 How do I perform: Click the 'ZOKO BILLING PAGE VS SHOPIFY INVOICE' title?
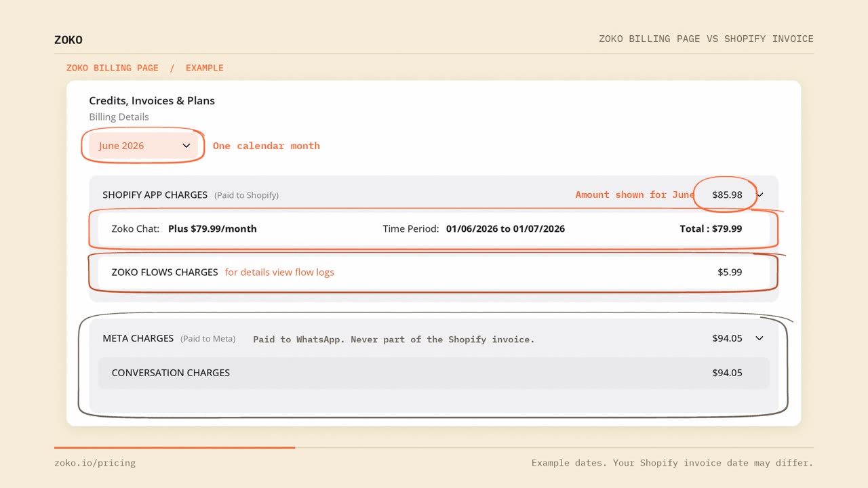[x=706, y=39]
